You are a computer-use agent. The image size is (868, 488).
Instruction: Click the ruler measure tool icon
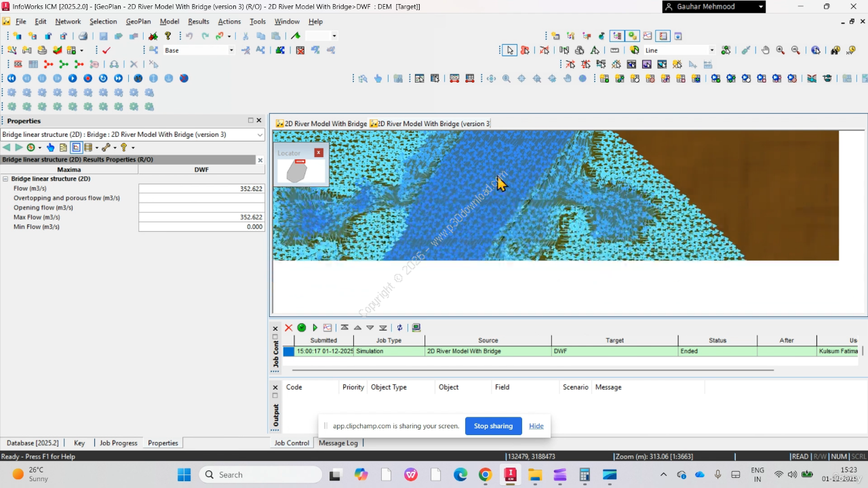615,50
